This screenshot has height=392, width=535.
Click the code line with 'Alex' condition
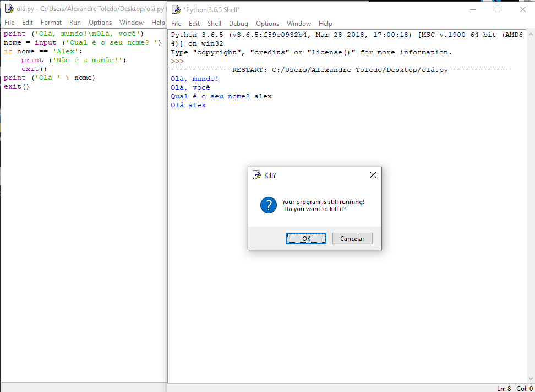click(x=43, y=51)
